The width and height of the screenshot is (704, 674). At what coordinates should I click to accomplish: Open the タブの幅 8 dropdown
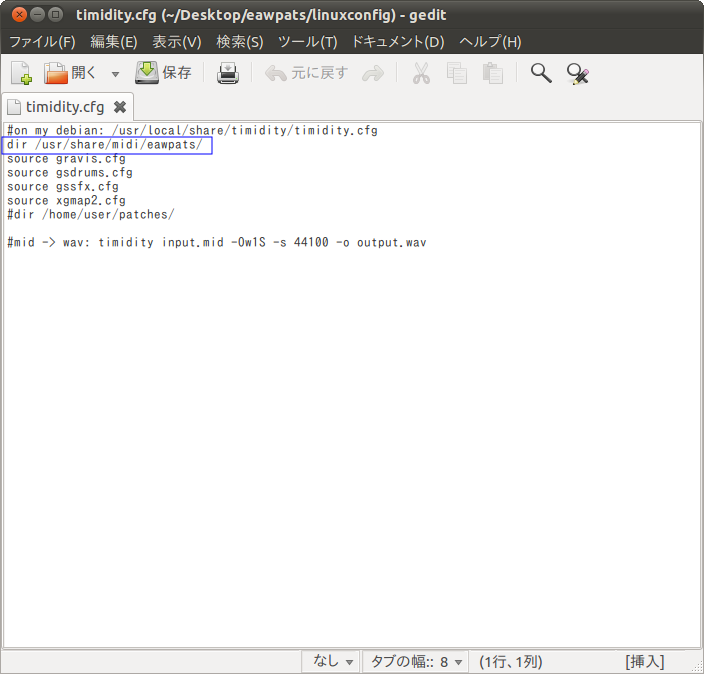tap(416, 661)
